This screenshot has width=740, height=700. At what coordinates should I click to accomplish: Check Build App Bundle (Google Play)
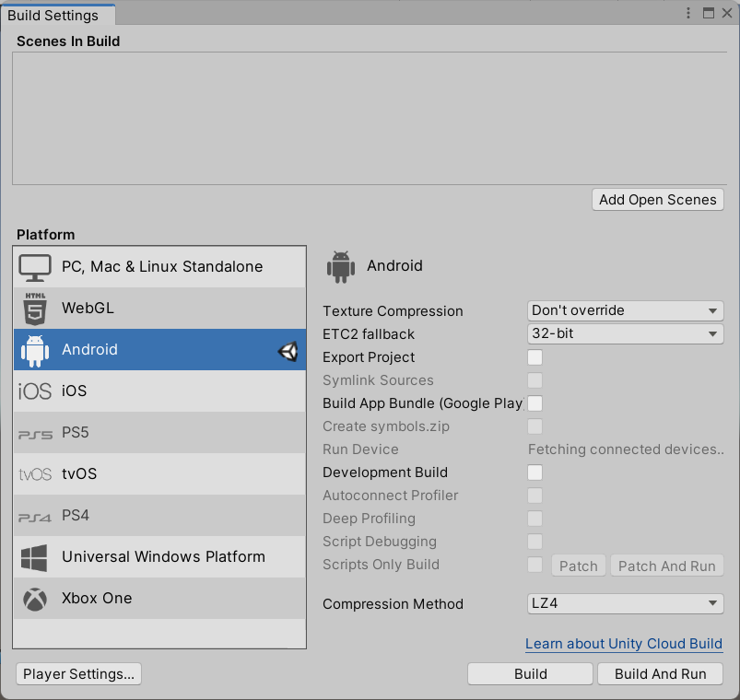(x=534, y=403)
